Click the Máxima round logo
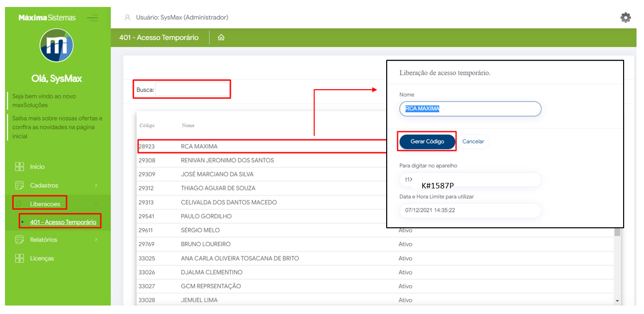 coord(57,45)
